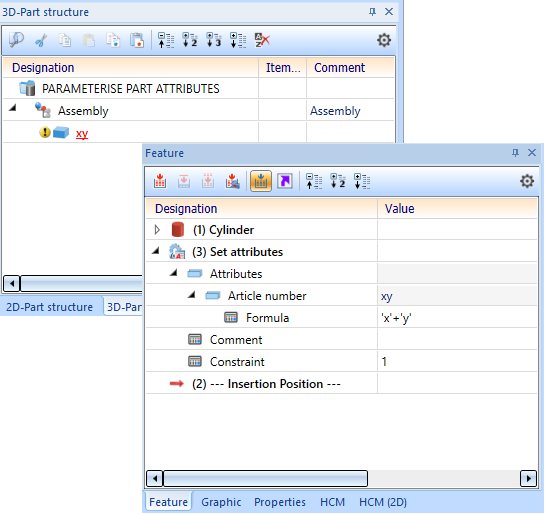546x515 pixels.
Task: Collapse the (3) Set attributes node
Action: (156, 251)
